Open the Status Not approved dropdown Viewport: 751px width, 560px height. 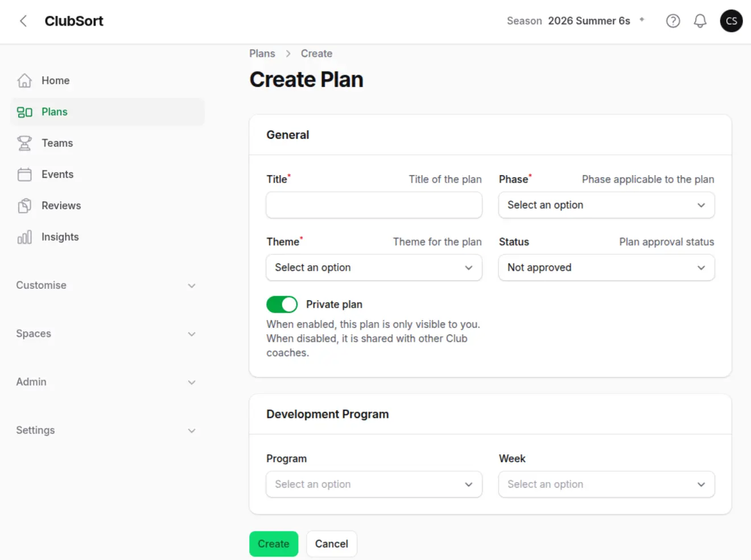coord(606,268)
